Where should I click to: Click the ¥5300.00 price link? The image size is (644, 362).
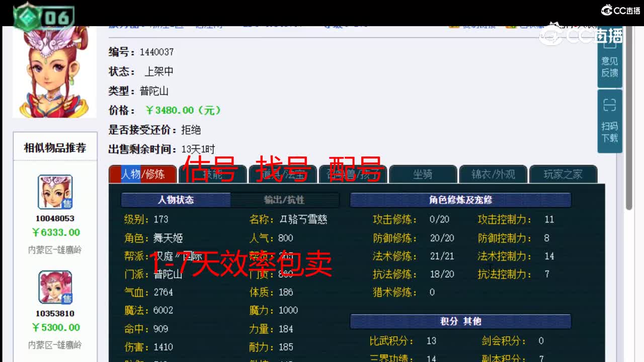point(55,327)
